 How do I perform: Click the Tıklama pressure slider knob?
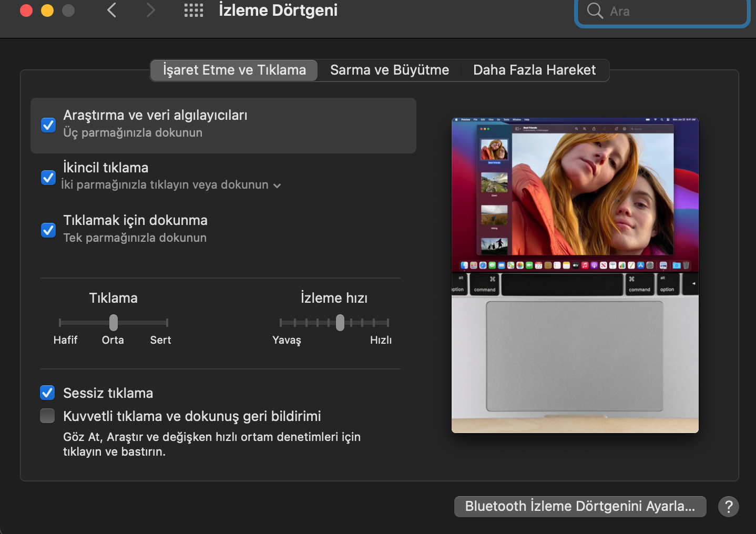[x=114, y=322]
